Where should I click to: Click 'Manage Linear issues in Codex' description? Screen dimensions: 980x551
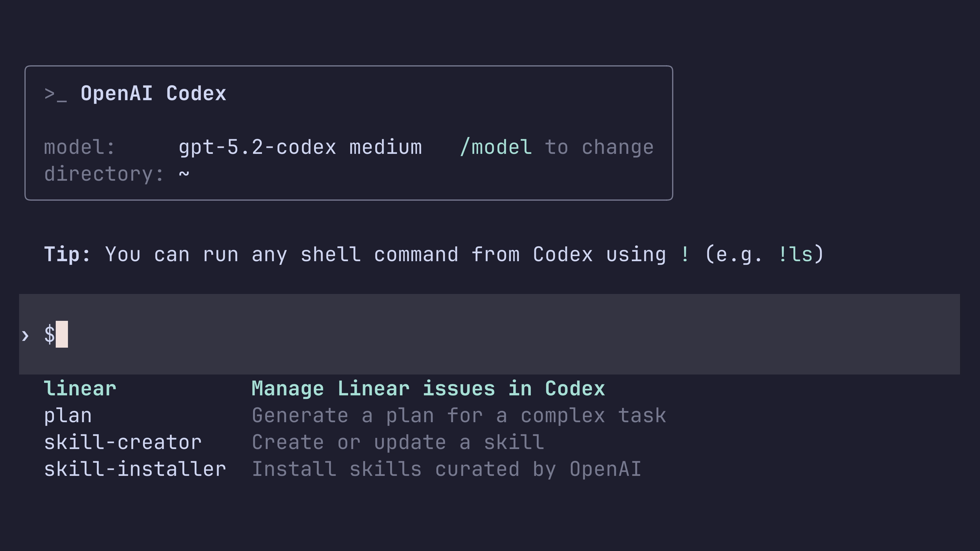[x=428, y=389]
